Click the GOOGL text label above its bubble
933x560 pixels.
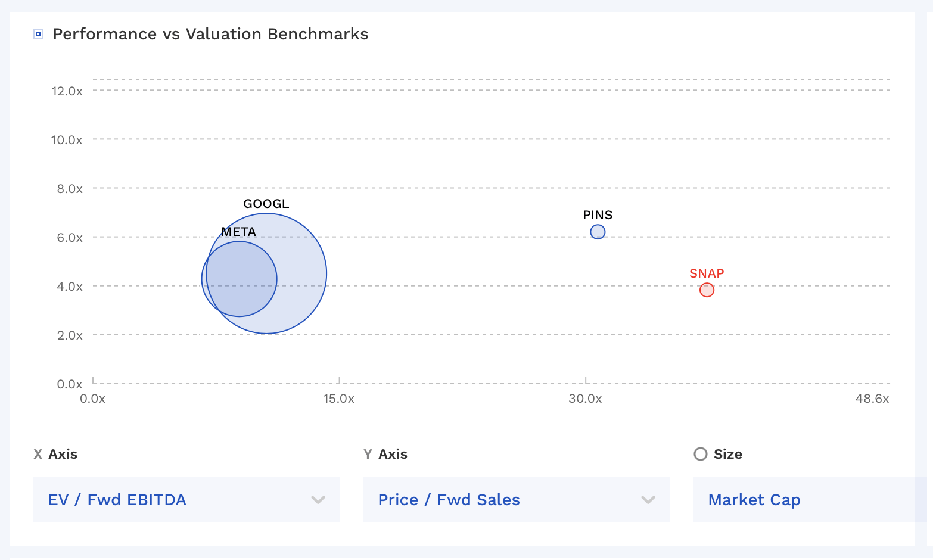click(x=266, y=203)
